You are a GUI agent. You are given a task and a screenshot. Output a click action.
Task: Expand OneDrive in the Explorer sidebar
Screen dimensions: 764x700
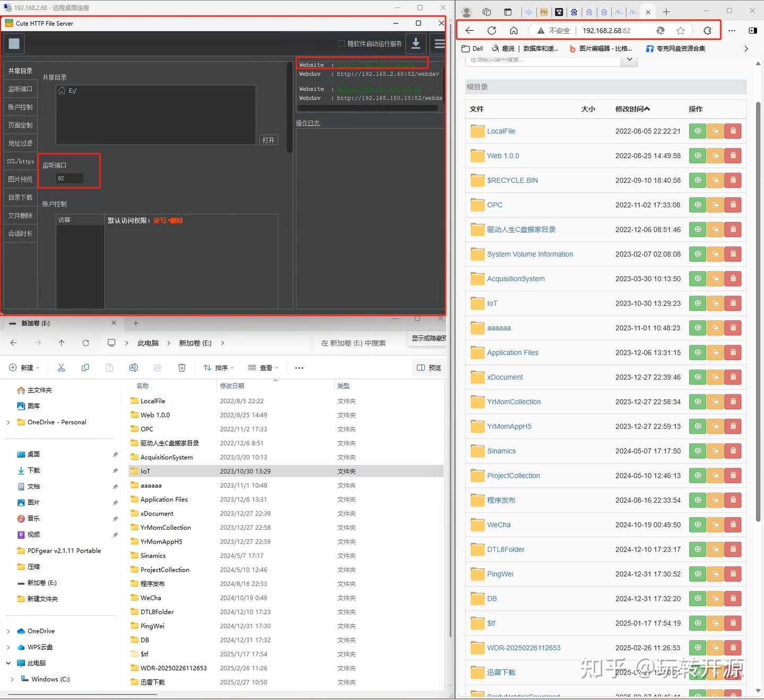pyautogui.click(x=8, y=631)
